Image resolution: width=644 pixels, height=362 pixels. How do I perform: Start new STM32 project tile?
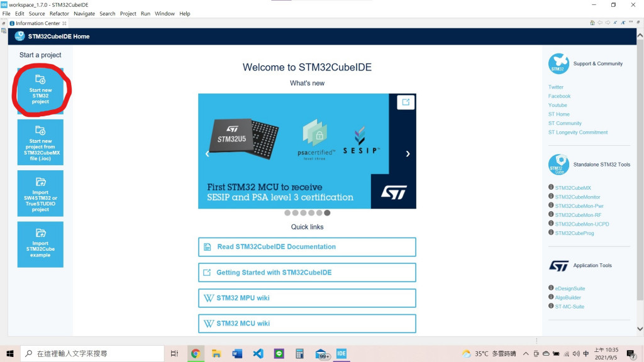[40, 90]
